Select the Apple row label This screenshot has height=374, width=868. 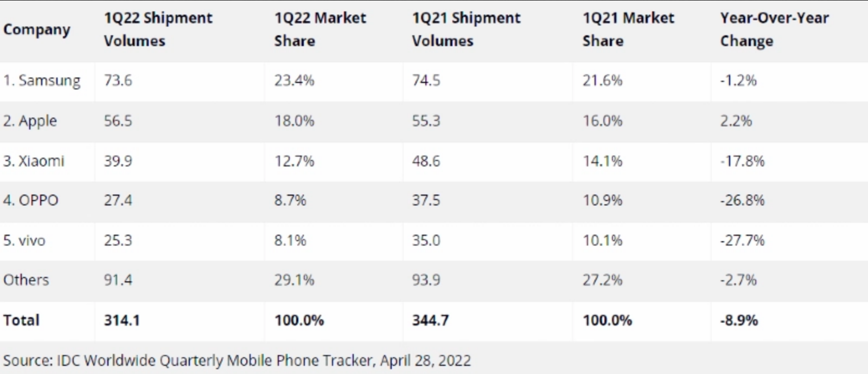pos(30,121)
